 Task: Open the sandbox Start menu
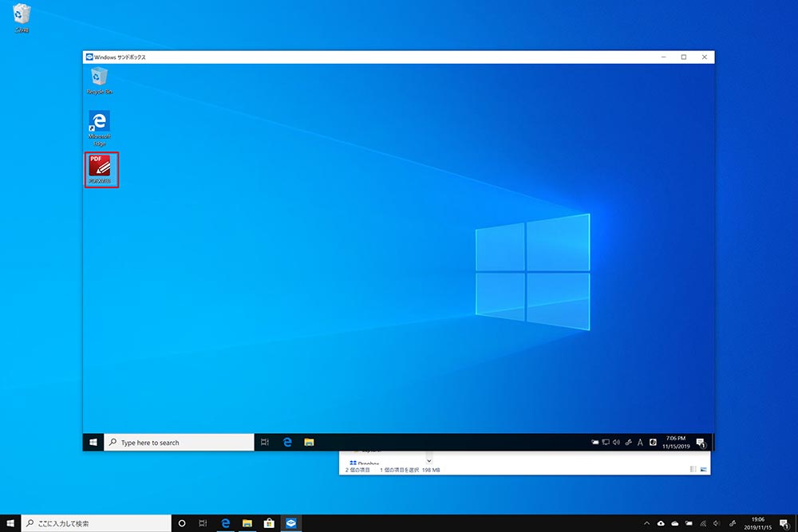93,443
